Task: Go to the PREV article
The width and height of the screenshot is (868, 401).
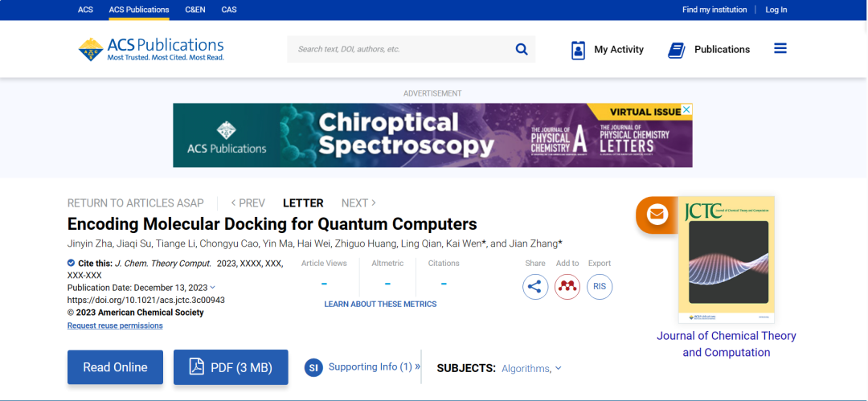Action: (248, 203)
